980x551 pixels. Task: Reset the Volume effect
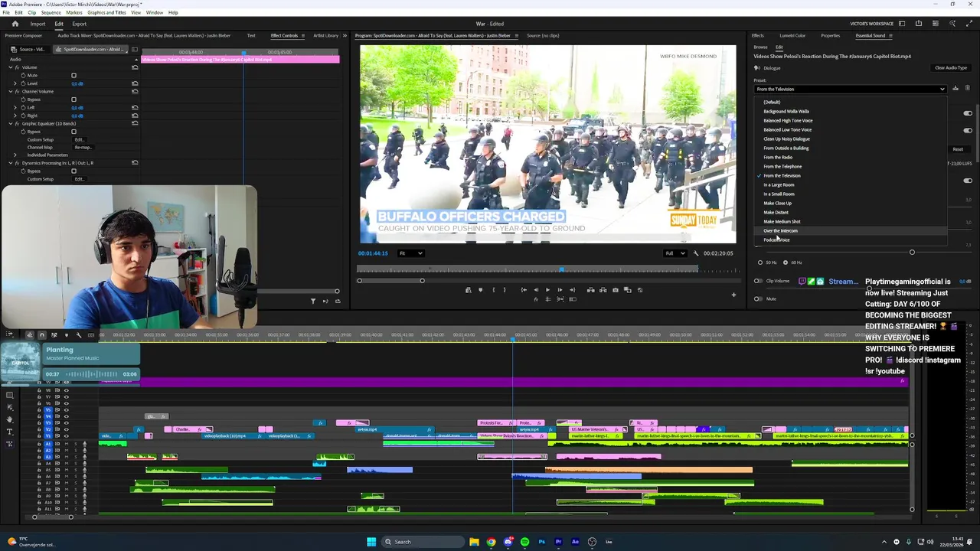tap(135, 67)
